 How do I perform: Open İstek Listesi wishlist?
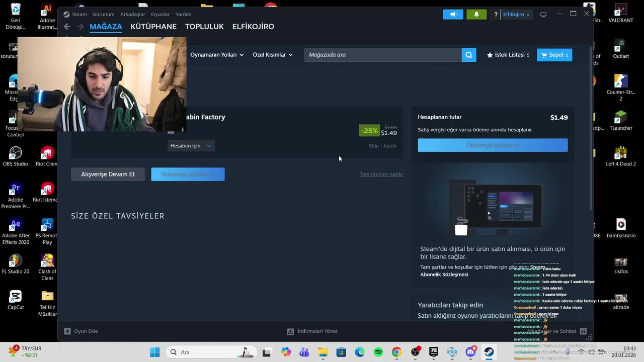pos(508,55)
